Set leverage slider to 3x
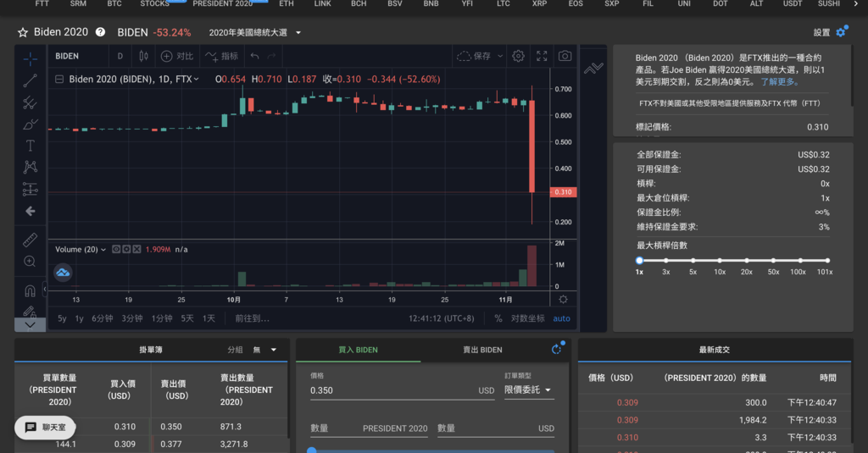This screenshot has width=868, height=453. [666, 261]
